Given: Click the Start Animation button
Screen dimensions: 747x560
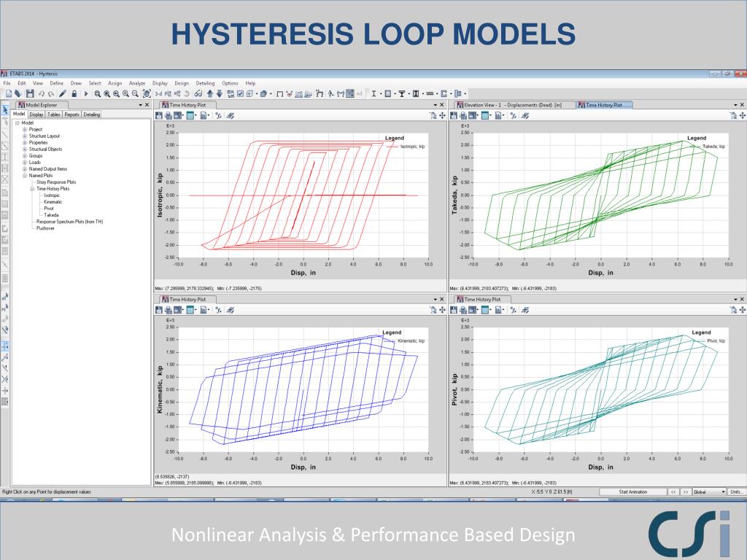Looking at the screenshot, I should click(632, 492).
